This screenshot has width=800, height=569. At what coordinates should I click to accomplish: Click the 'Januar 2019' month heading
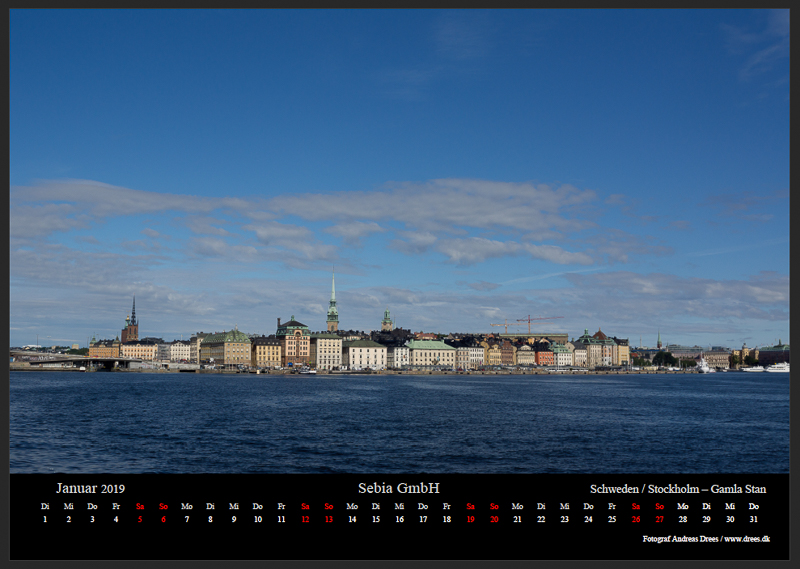[x=90, y=488]
